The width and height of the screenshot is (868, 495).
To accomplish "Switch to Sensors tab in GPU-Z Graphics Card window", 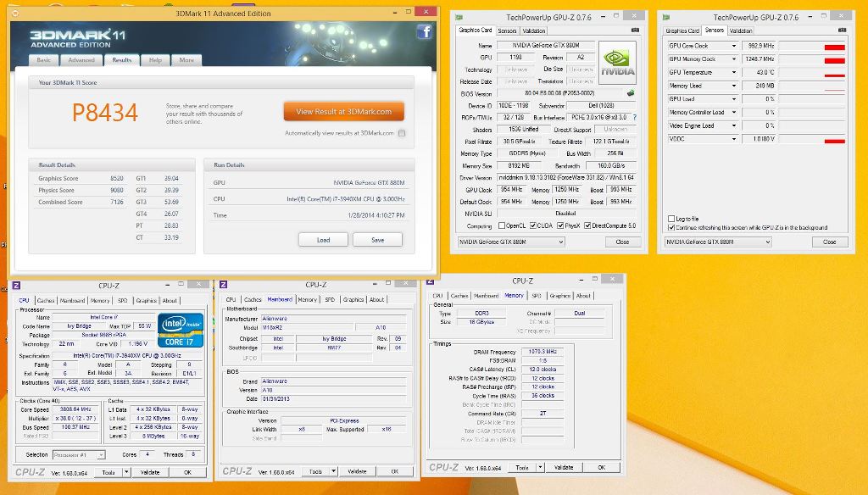I will coord(507,31).
